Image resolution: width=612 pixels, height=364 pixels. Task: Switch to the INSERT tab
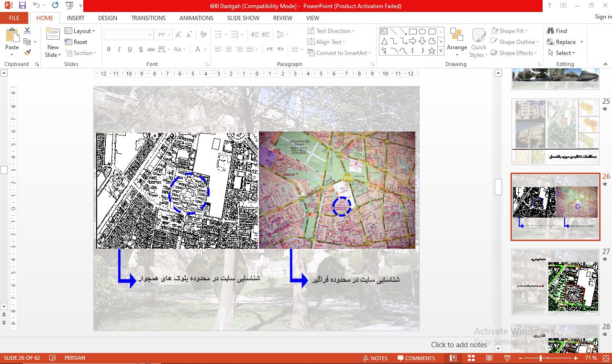click(76, 18)
